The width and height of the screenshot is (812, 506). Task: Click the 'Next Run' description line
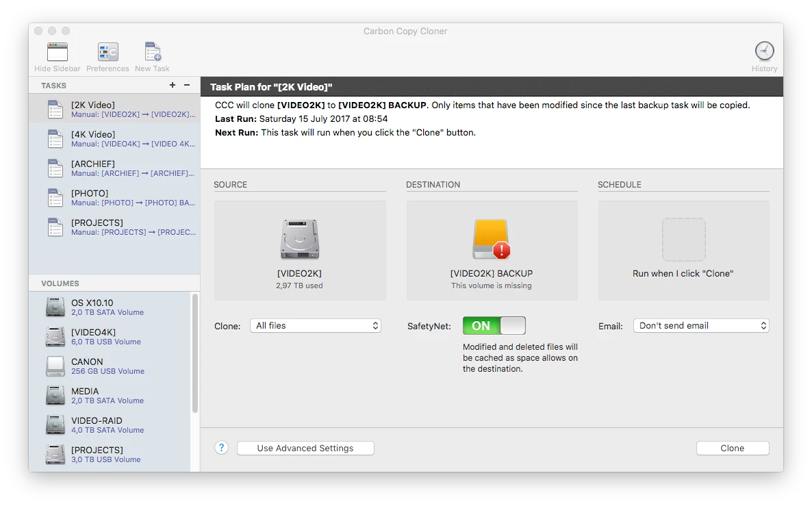(346, 133)
